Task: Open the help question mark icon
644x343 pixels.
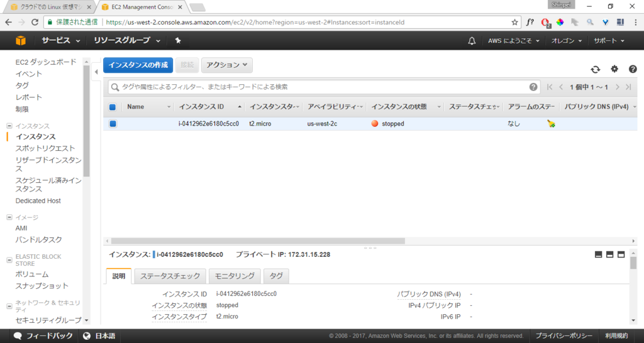Action: click(633, 69)
